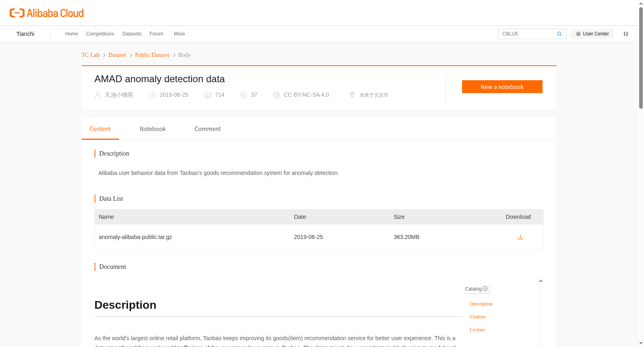This screenshot has width=644, height=347.
Task: Click the share icon beside 37
Action: click(244, 95)
